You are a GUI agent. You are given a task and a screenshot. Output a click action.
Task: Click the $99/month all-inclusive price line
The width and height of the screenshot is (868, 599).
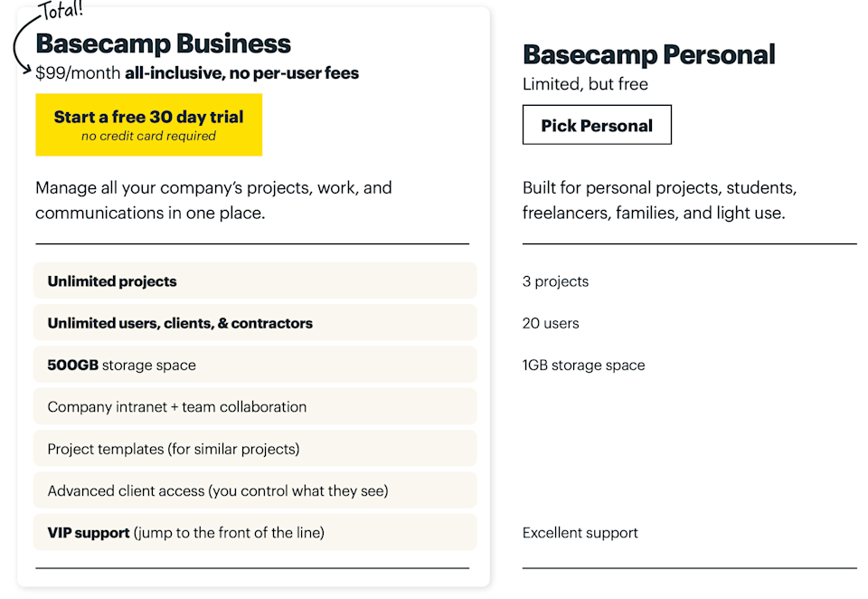197,73
